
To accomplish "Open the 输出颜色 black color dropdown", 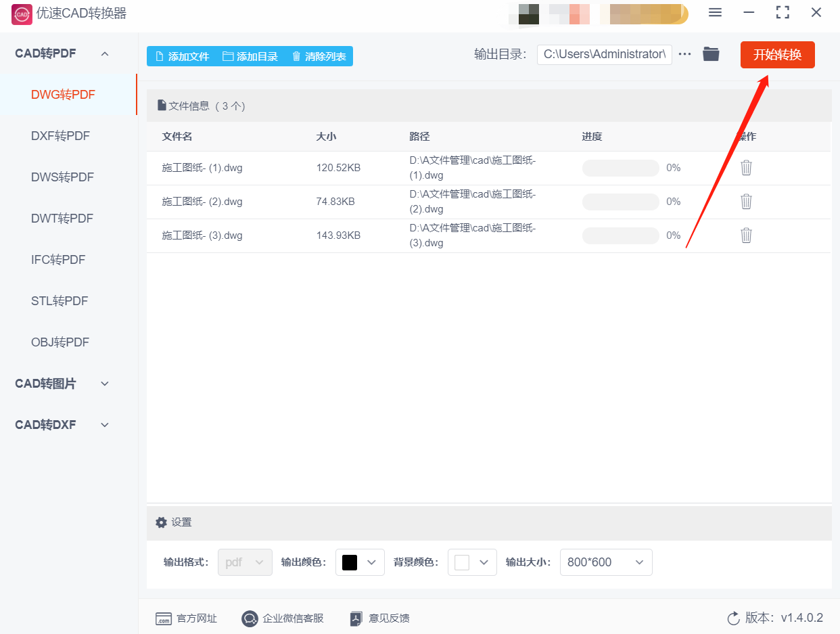I will click(x=360, y=562).
